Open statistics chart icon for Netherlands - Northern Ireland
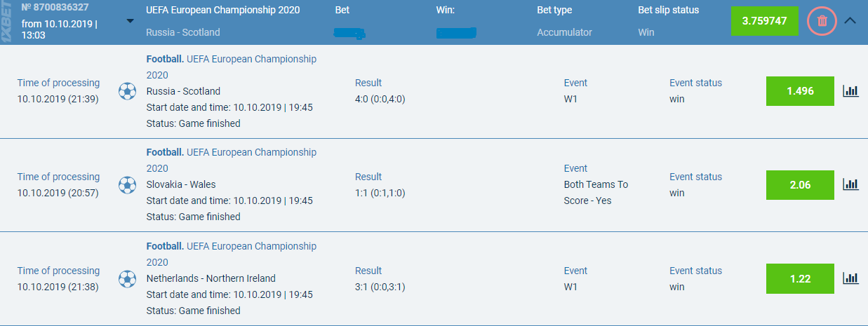The image size is (868, 326). pyautogui.click(x=850, y=278)
